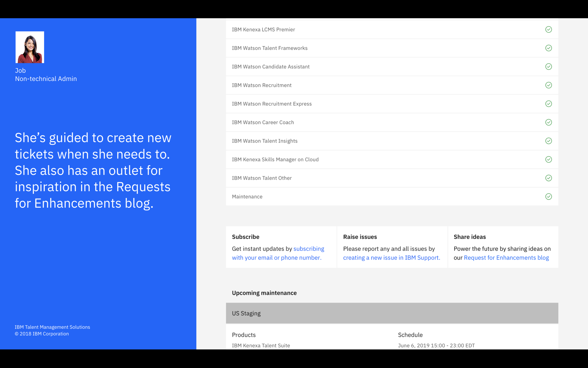Click the June 6, 2019 15:00 - 23:00 EDT schedule

click(x=436, y=345)
